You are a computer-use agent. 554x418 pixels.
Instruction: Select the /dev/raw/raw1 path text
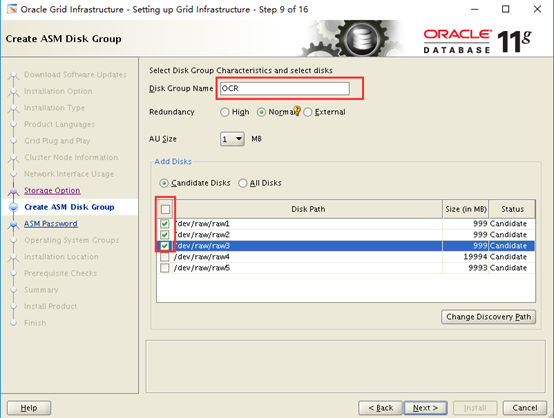[x=202, y=224]
